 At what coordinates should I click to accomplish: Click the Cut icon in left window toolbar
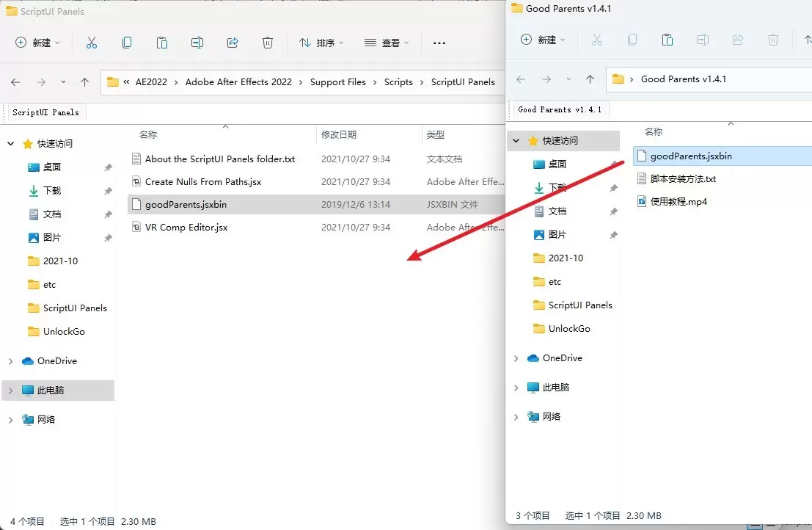(92, 43)
